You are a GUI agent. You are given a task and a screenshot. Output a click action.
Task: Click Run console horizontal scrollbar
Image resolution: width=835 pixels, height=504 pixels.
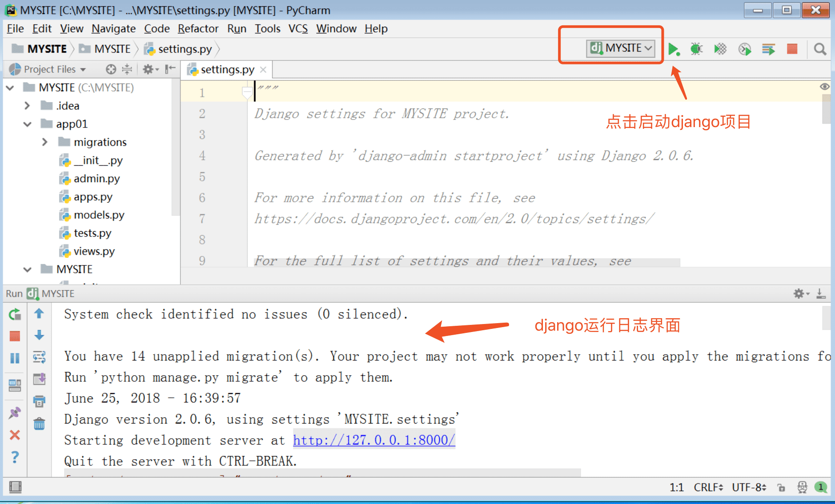click(323, 472)
